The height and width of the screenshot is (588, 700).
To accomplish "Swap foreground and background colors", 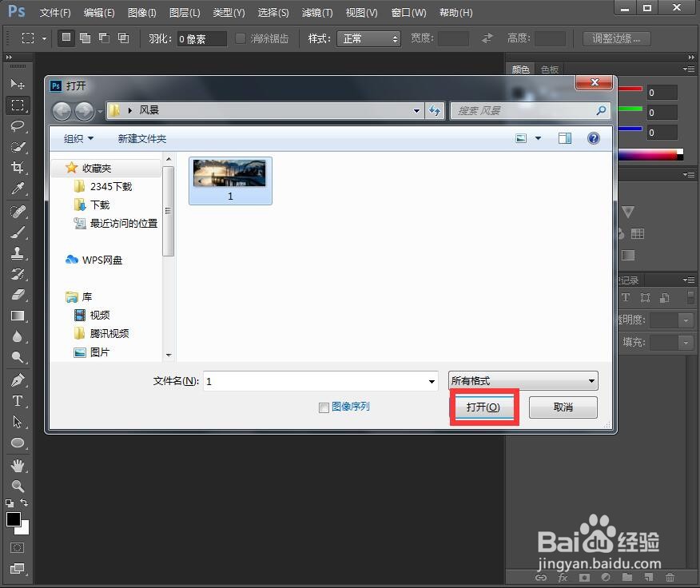I will [x=24, y=503].
